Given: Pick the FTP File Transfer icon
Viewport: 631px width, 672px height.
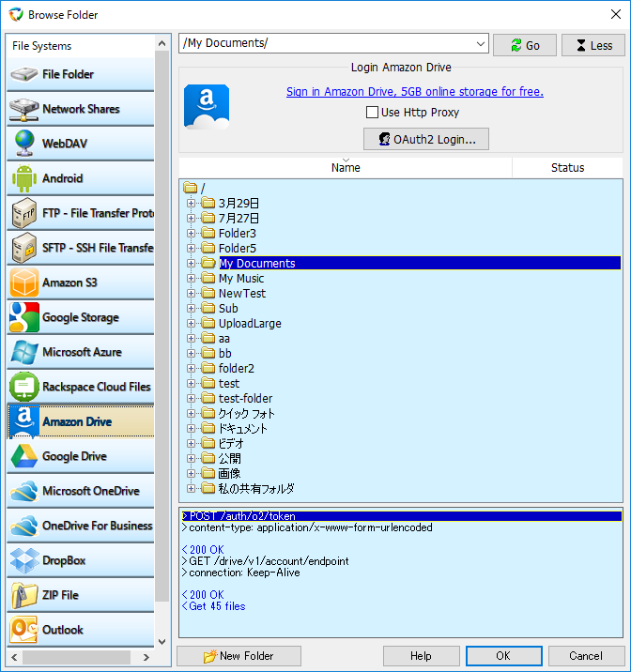Looking at the screenshot, I should (24, 213).
